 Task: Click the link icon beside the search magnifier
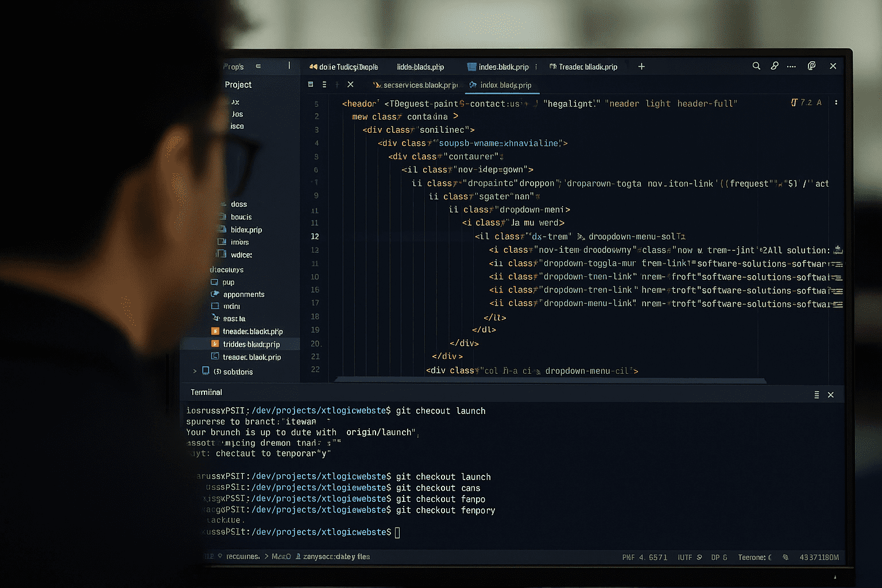tap(775, 66)
